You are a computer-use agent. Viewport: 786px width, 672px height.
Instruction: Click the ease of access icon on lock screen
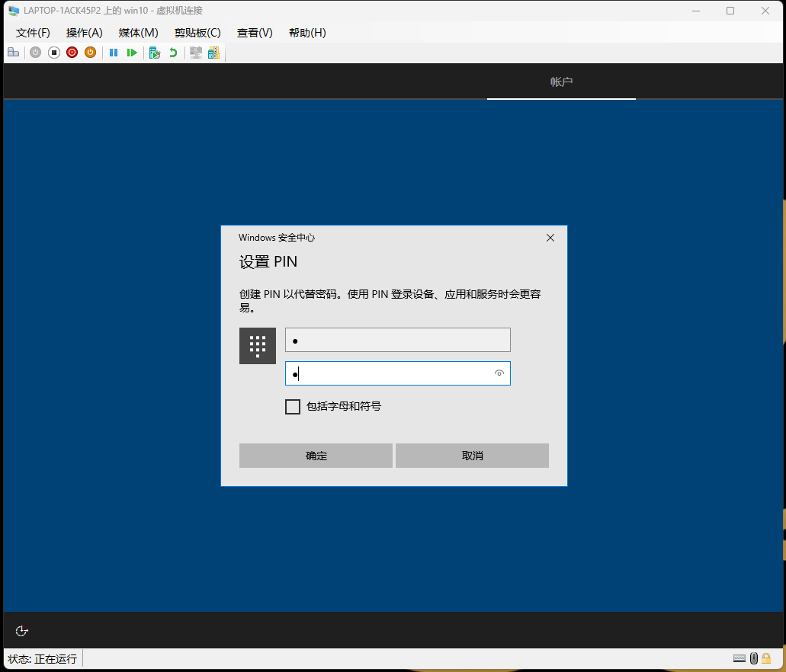click(21, 631)
